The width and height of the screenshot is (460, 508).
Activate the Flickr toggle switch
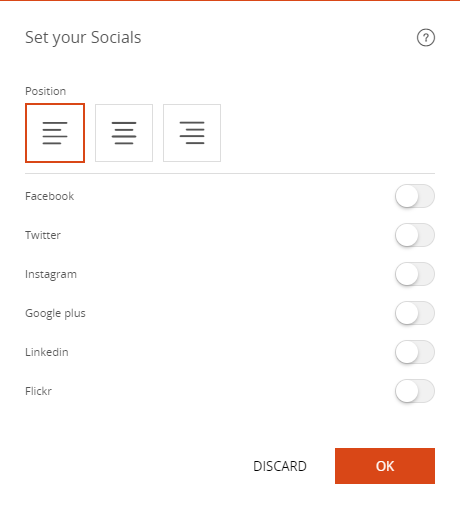pos(415,391)
